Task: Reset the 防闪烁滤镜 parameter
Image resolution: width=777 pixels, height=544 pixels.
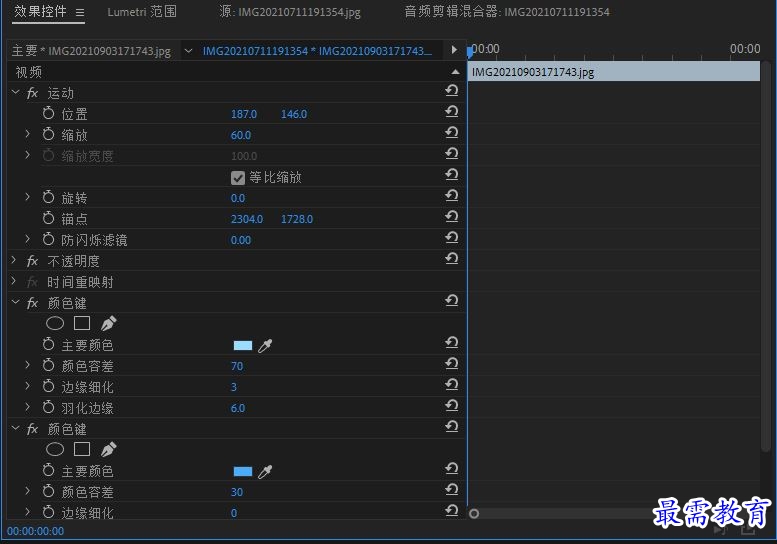Action: click(x=451, y=238)
